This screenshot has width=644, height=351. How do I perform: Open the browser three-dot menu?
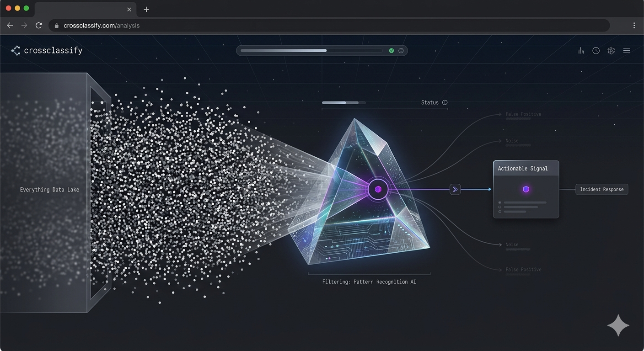pos(634,26)
